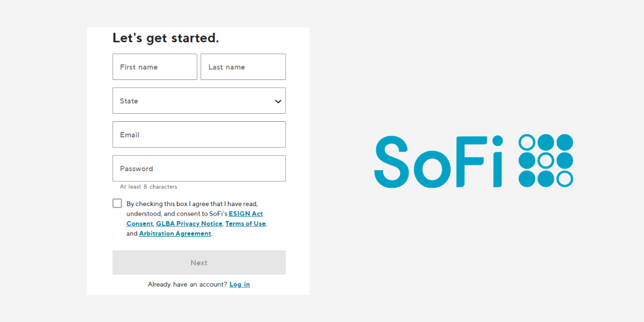
Task: Click the SoFi wordmark logo
Action: [439, 161]
